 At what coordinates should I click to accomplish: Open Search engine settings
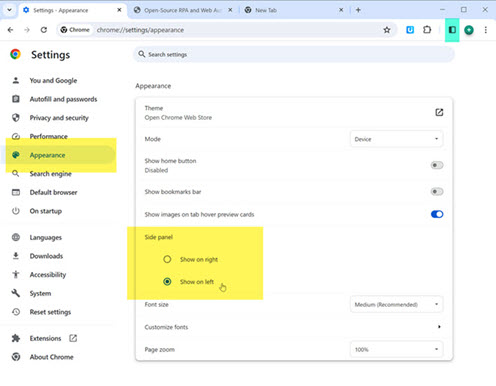pyautogui.click(x=50, y=174)
